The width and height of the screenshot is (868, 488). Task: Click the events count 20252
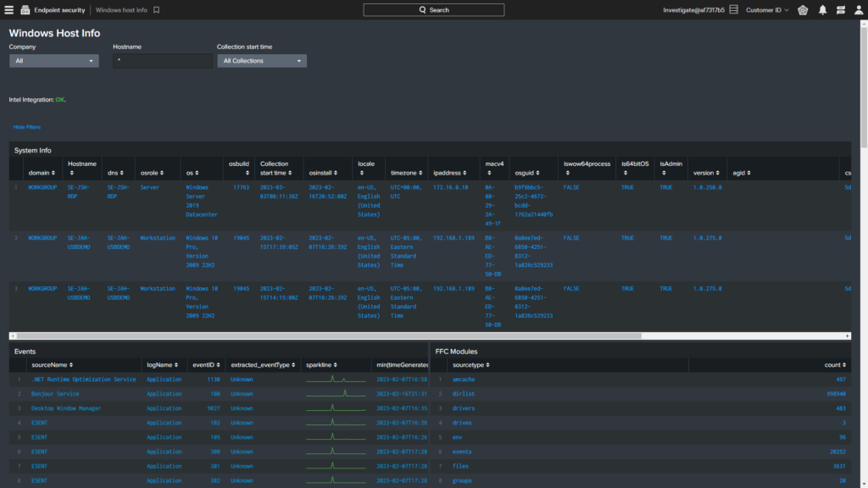coord(837,452)
